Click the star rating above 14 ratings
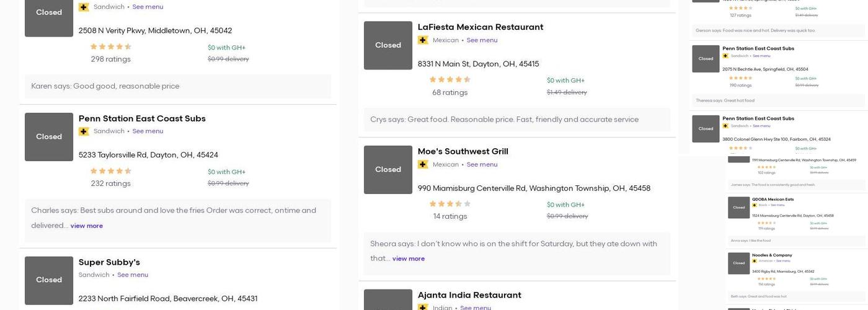 pyautogui.click(x=449, y=204)
